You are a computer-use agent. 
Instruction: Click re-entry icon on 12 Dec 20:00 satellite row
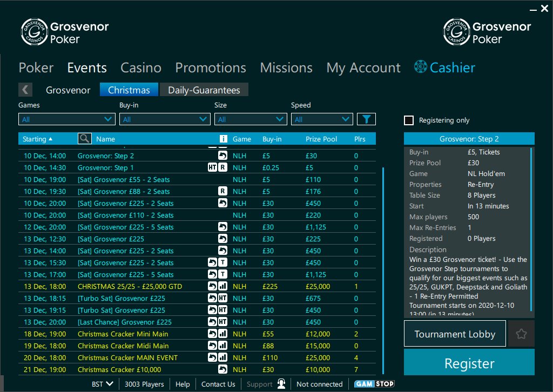[x=222, y=227]
